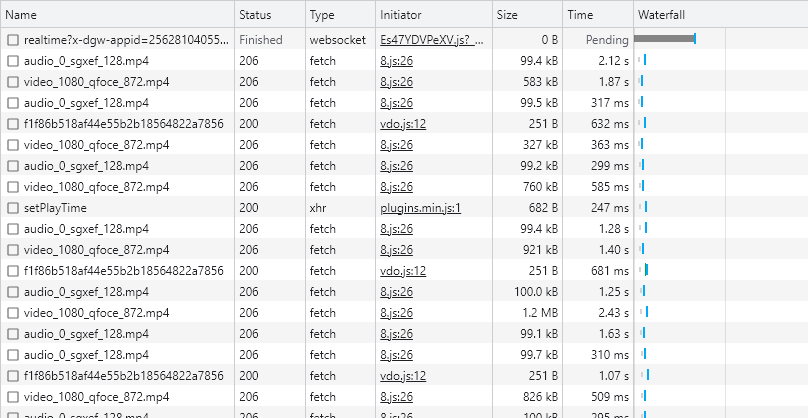Click the icon of the 1.2 MB video request

[12, 313]
